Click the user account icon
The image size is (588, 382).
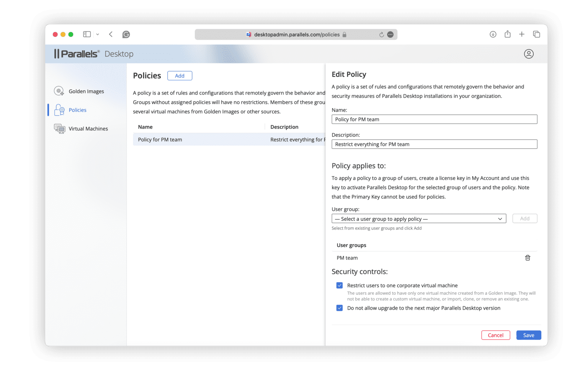click(529, 54)
